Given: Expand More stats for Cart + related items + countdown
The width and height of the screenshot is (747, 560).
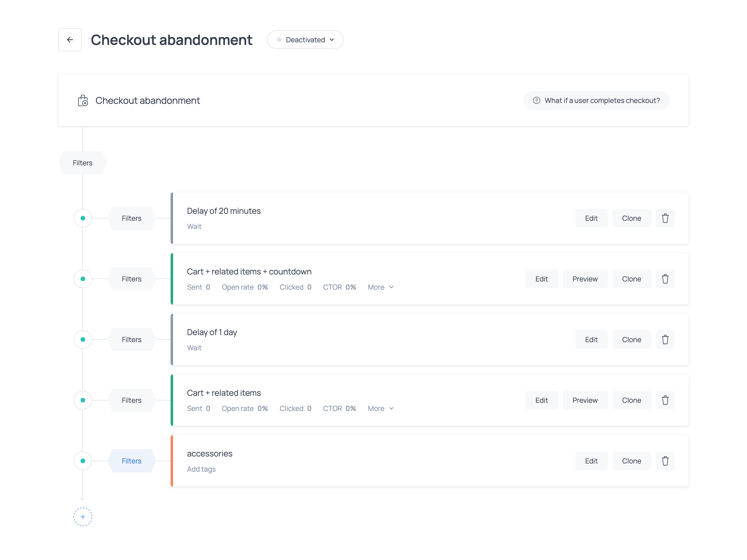Looking at the screenshot, I should pyautogui.click(x=381, y=287).
